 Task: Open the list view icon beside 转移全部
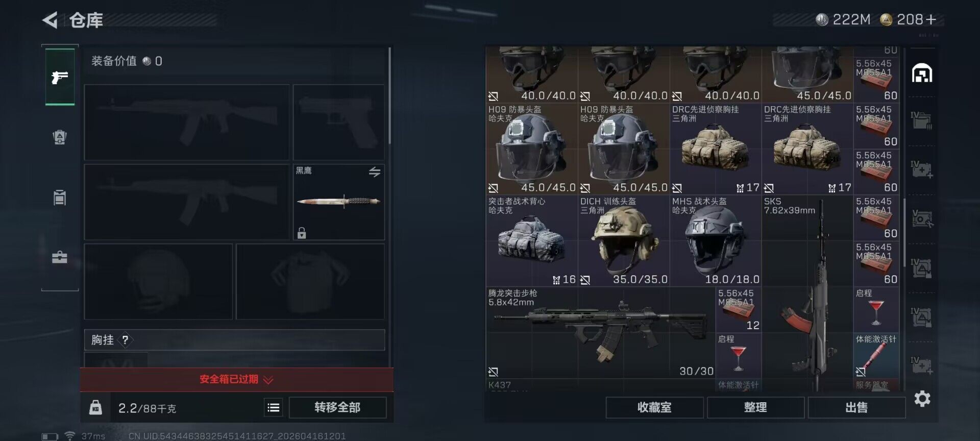[x=274, y=407]
